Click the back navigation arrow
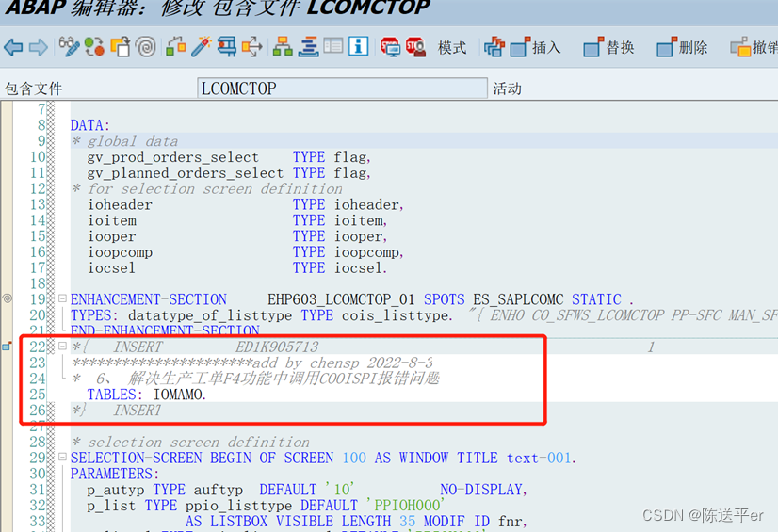This screenshot has width=778, height=532. 13,48
